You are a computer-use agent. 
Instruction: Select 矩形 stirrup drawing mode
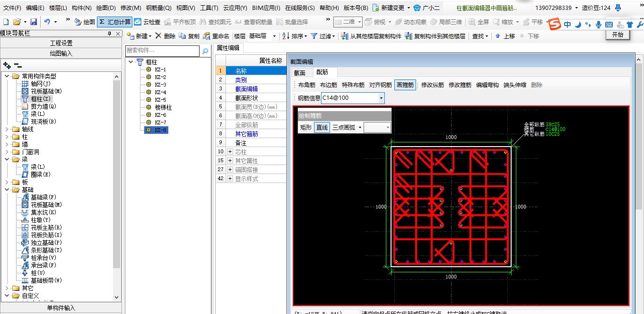point(306,127)
